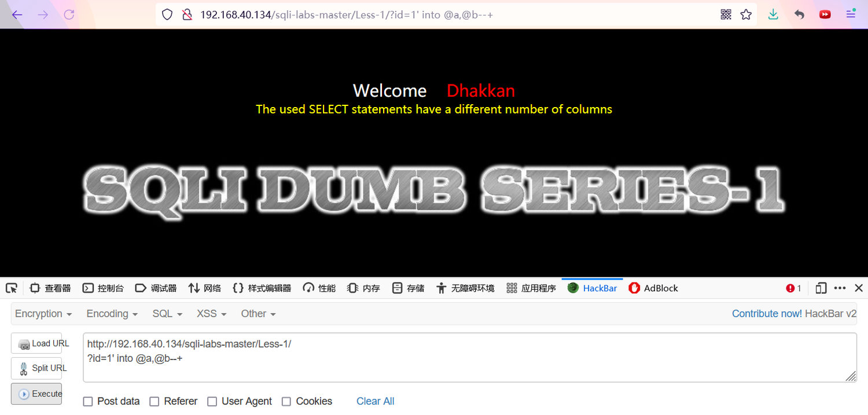Open the 网络 network tab

[205, 288]
